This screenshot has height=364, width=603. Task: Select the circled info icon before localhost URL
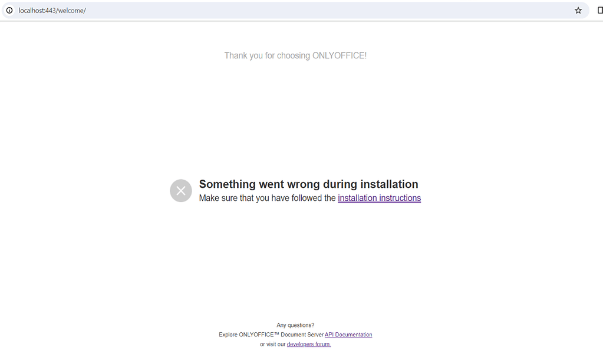[9, 10]
